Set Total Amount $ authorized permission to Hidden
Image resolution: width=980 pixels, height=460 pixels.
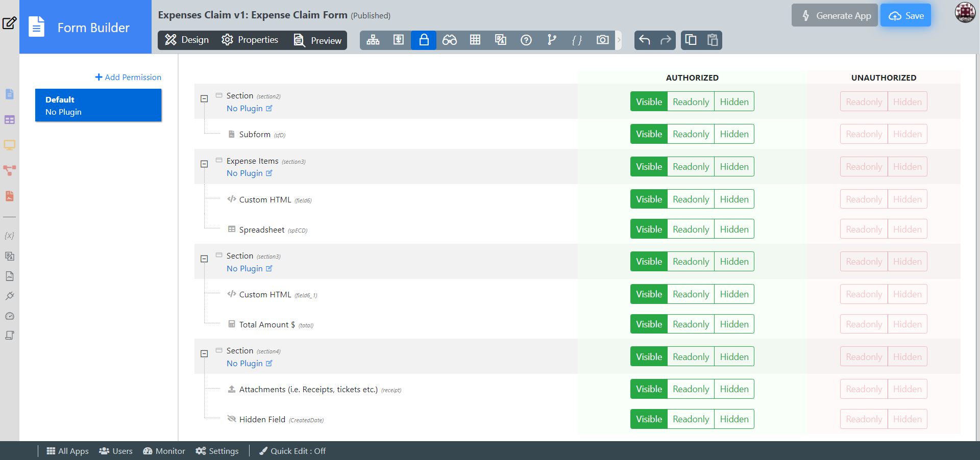(x=734, y=324)
